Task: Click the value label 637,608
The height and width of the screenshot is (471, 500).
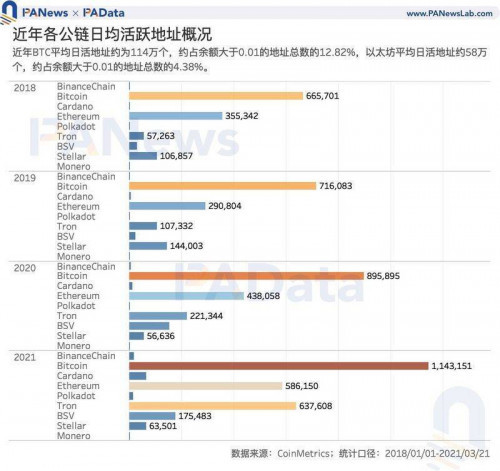Action: [x=316, y=406]
